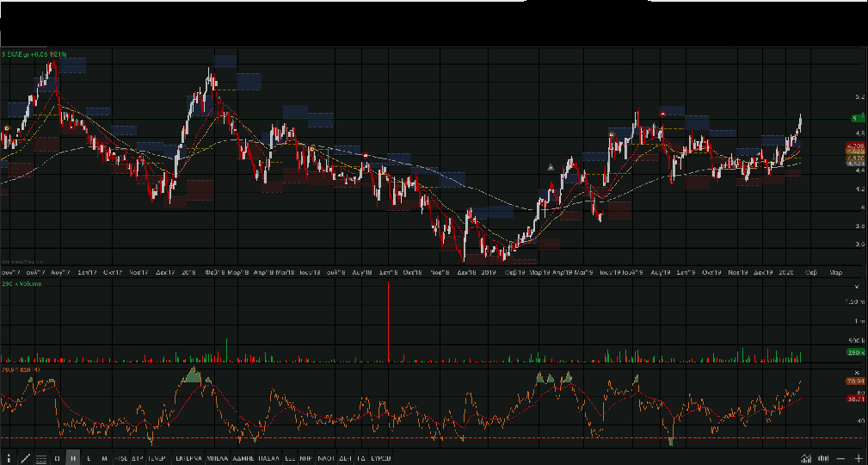This screenshot has height=465, width=868.
Task: Load the ΜΠΕΛΑ ticker shortcut
Action: click(x=216, y=458)
